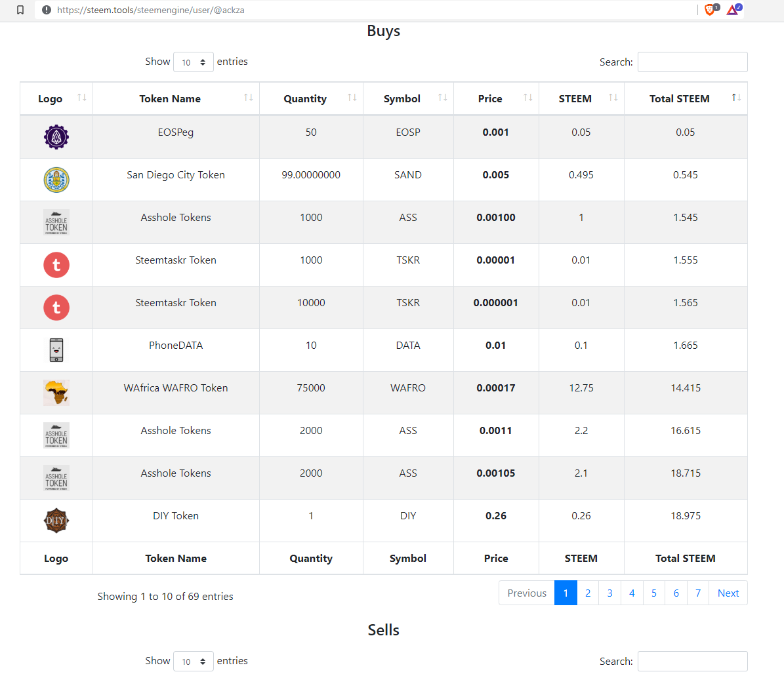Screen dimensions: 784x676
Task: Click the site security info icon
Action: [47, 10]
